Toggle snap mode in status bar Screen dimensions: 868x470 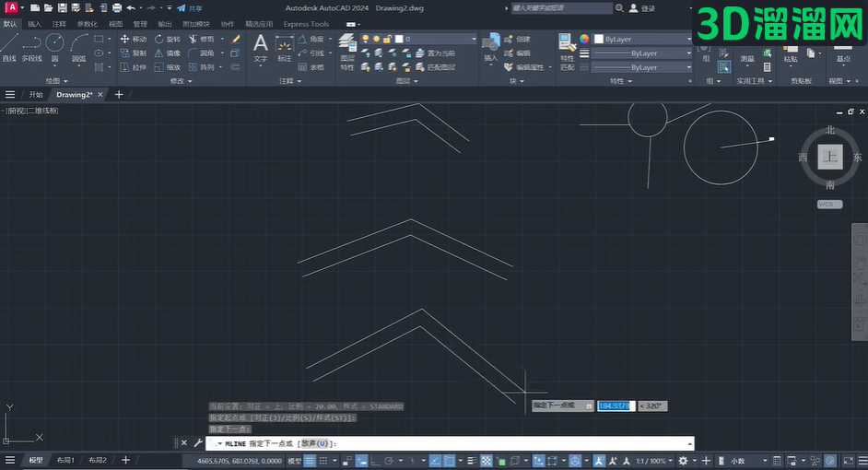click(x=323, y=461)
